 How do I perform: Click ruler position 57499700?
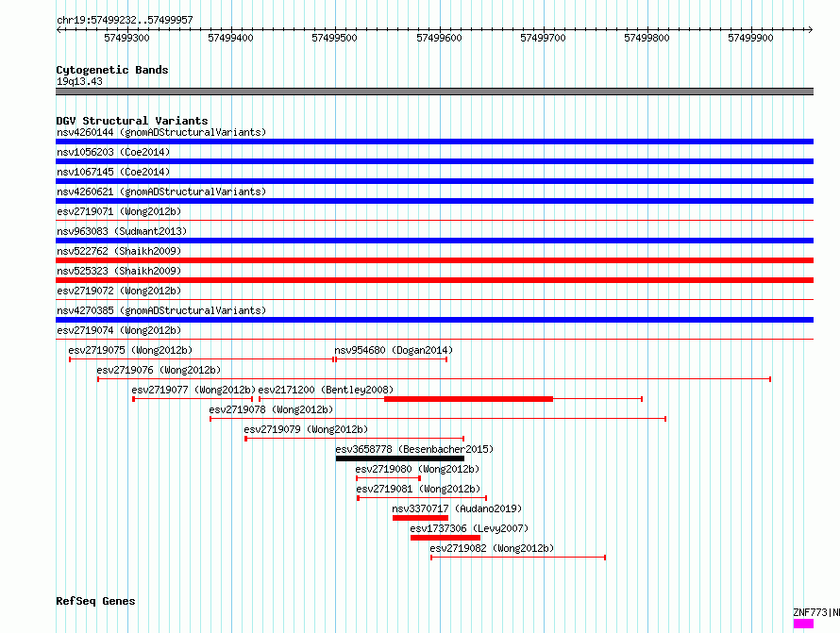[543, 38]
